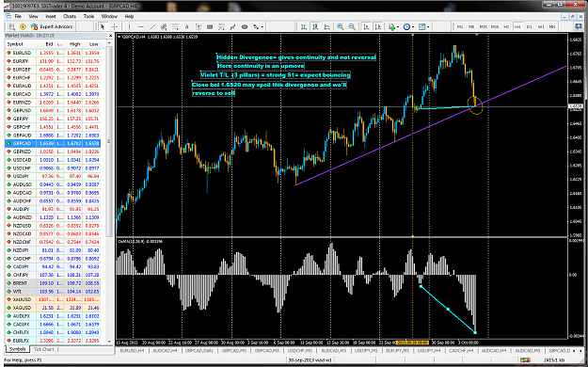588x367 pixels.
Task: Click Market Watch scrollbar down arrow
Action: tap(109, 342)
